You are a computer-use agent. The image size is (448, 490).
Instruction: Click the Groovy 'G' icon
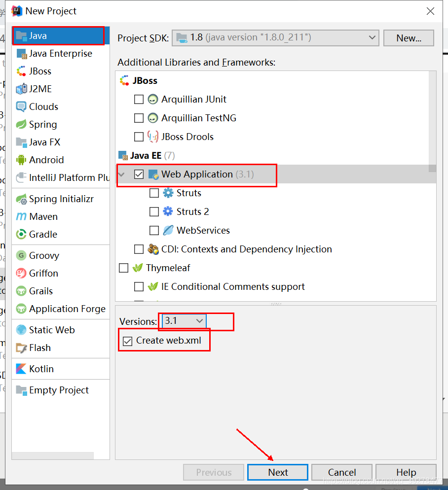(21, 256)
